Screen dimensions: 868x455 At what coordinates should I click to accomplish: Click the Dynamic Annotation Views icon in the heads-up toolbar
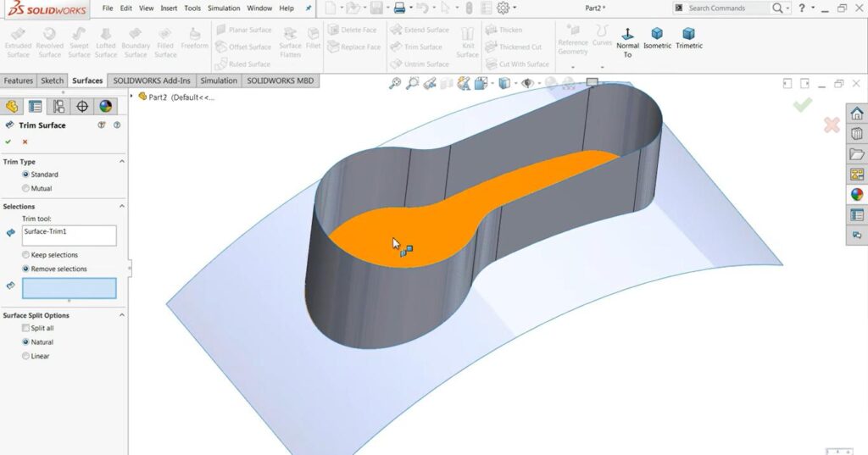(464, 84)
